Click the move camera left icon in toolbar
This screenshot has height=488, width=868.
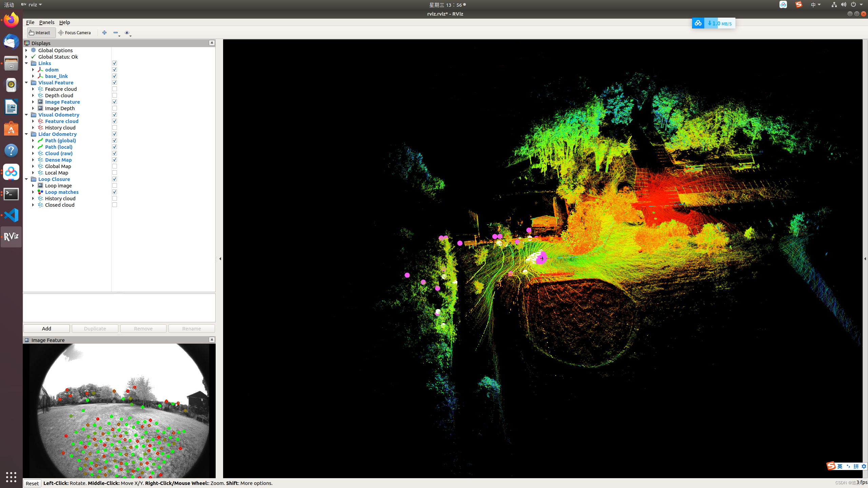point(116,33)
